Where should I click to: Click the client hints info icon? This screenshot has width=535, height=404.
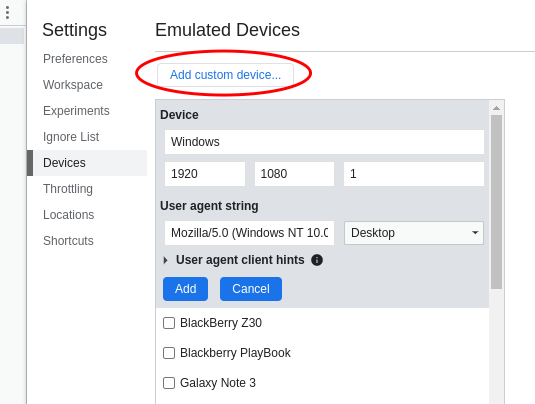[x=317, y=260]
